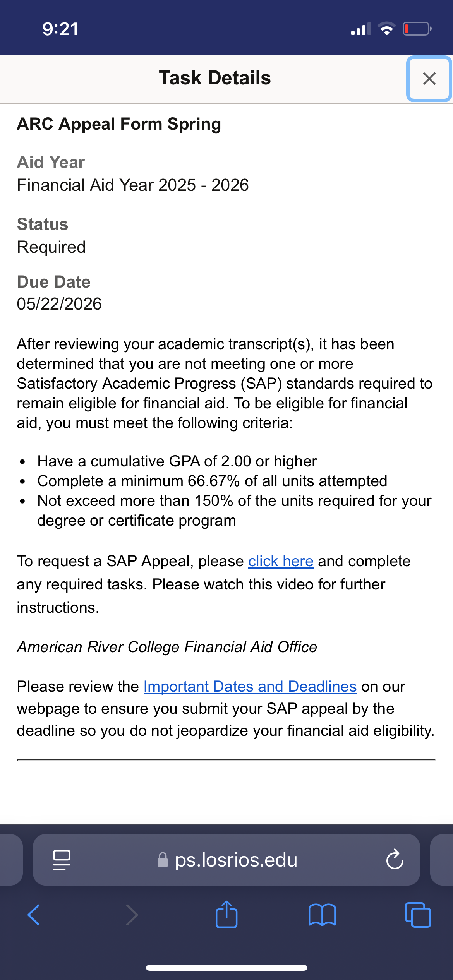This screenshot has width=453, height=980.
Task: Tap the cellular signal bars icon
Action: (361, 29)
